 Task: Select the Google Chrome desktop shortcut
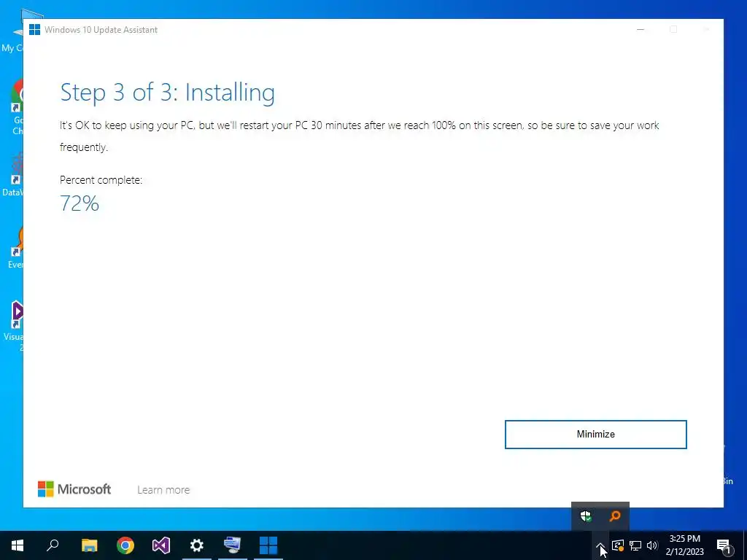(17, 107)
